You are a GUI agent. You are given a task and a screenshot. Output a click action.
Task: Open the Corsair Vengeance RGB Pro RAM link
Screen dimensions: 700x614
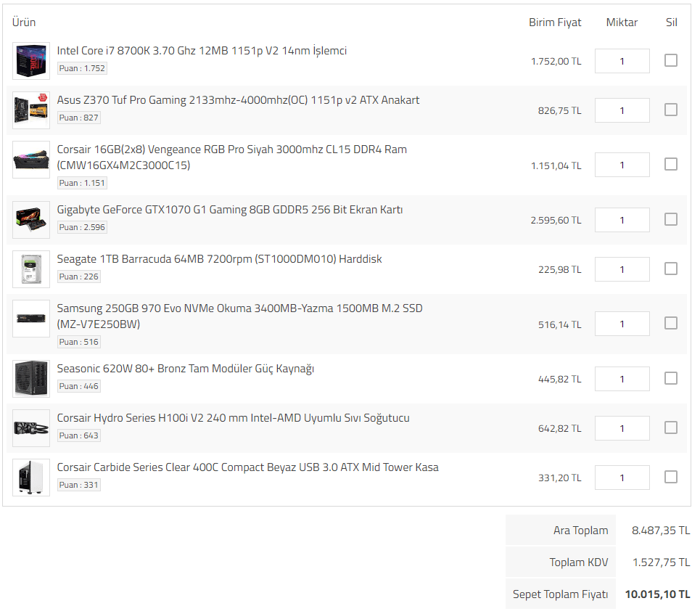pyautogui.click(x=231, y=150)
